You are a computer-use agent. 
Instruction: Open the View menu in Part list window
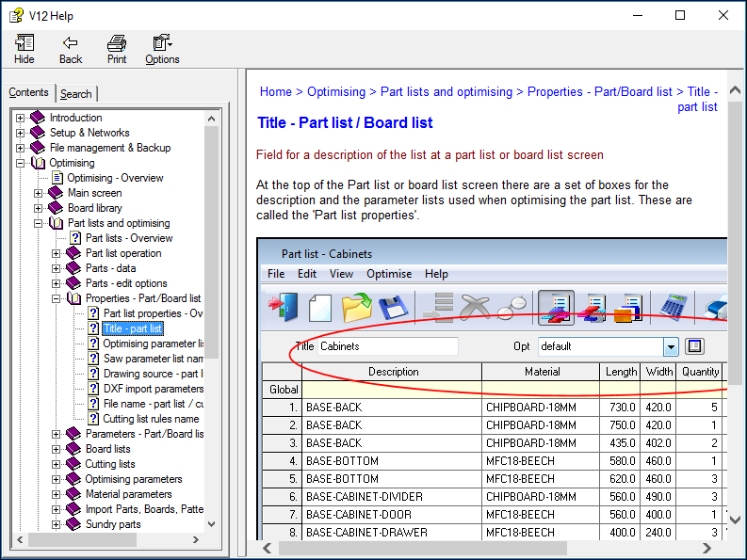coord(341,274)
